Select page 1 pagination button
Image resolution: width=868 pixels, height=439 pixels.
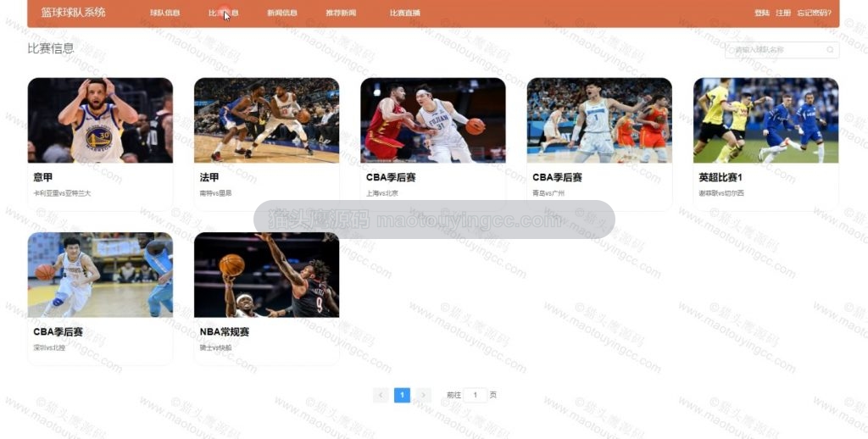(x=402, y=395)
